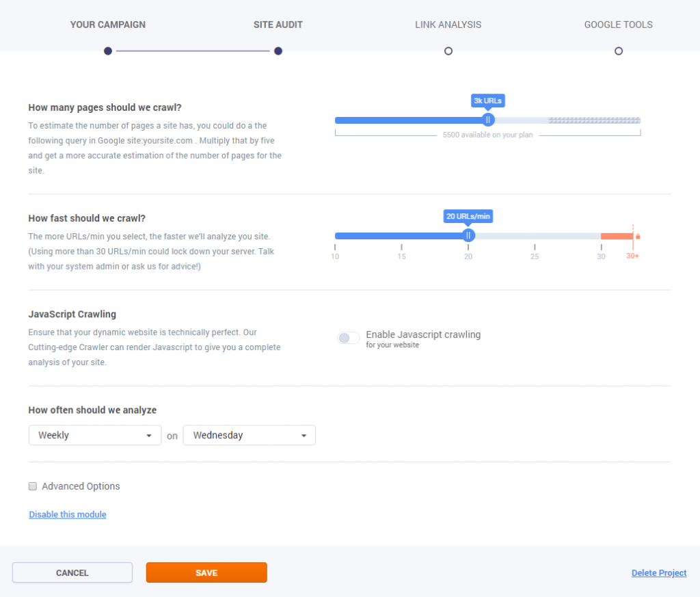This screenshot has width=700, height=597.
Task: Click 'How many pages should we crawl?' heading
Action: pos(105,107)
